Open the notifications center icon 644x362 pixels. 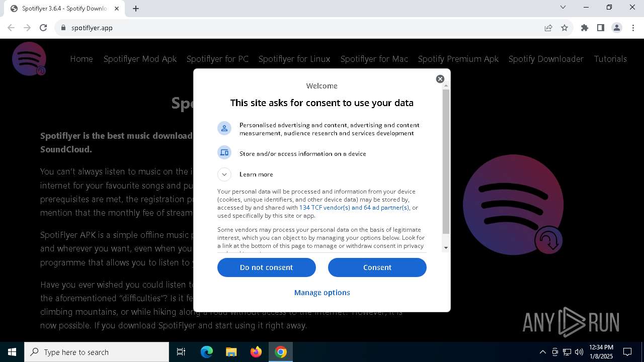628,352
